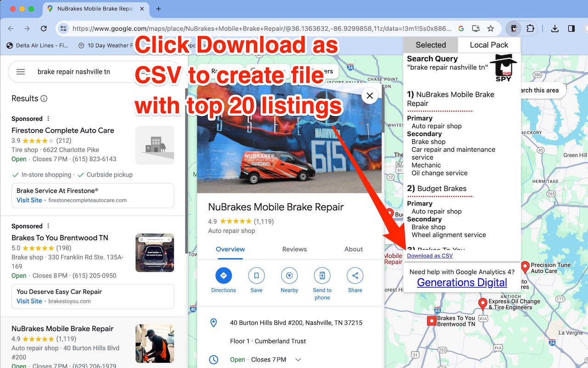Open the browser Extensions puzzle icon

pyautogui.click(x=530, y=28)
